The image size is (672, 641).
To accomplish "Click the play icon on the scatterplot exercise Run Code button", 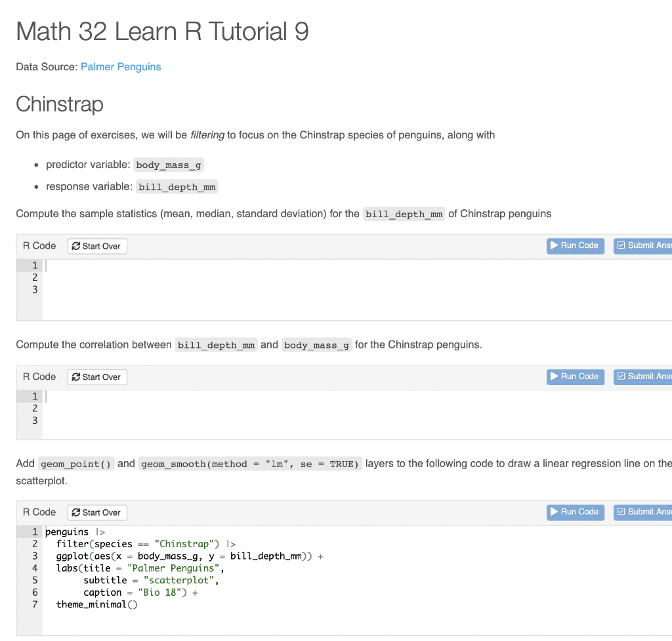I will pos(555,512).
